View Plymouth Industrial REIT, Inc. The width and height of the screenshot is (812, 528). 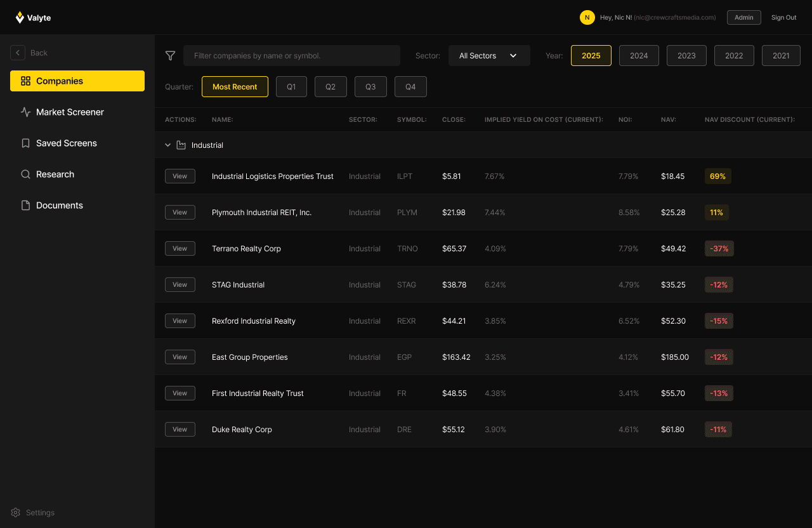pyautogui.click(x=180, y=213)
